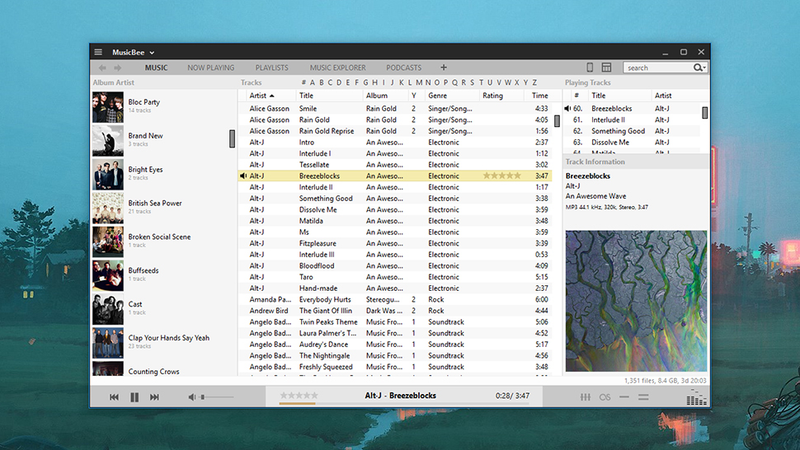Skip to next track
The image size is (800, 450).
(154, 397)
